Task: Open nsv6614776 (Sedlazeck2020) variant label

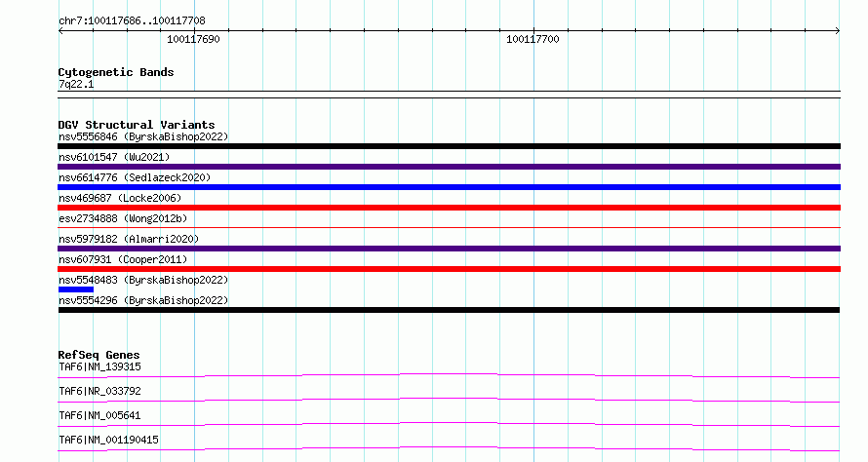Action: (135, 177)
